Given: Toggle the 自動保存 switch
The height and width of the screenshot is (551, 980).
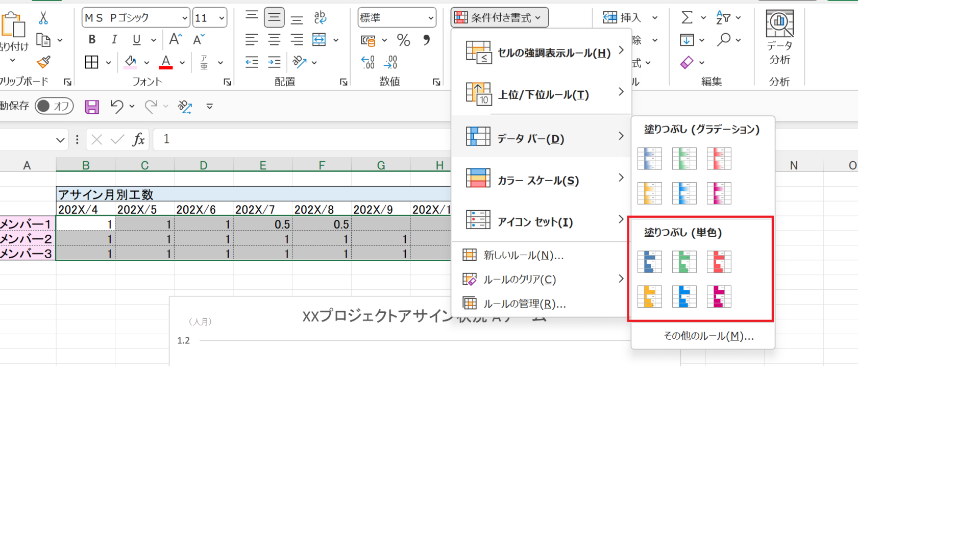Looking at the screenshot, I should [54, 106].
